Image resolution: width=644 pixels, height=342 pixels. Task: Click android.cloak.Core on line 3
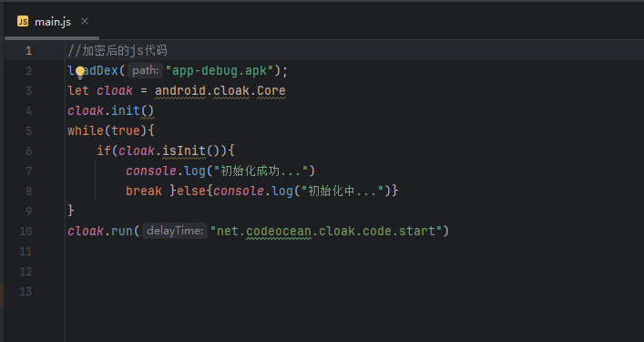pyautogui.click(x=220, y=90)
